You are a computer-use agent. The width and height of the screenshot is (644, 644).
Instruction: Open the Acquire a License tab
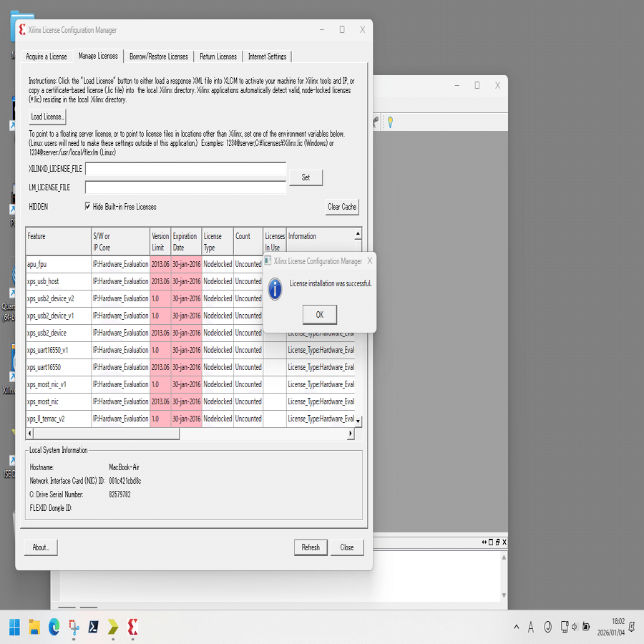coord(47,57)
